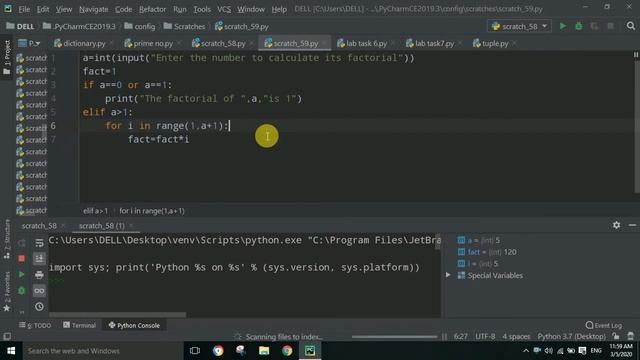Screen dimensions: 640x360
Task: Select scratch_58 console tab
Action: click(39, 225)
